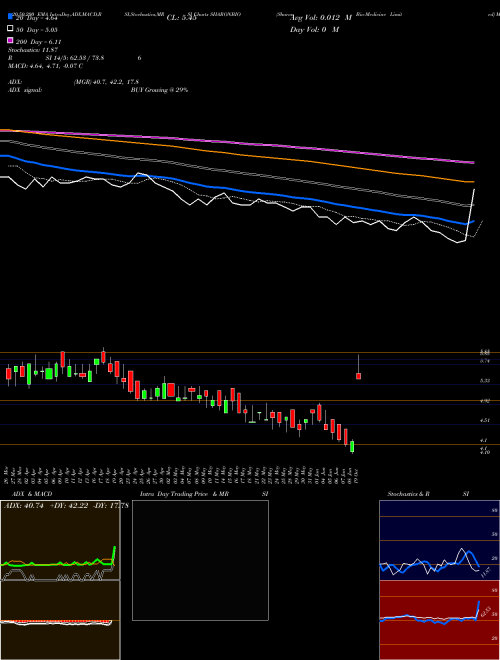Click the '+DY: 42.22' reading in ADX panel
This screenshot has height=660, width=500.
69,506
